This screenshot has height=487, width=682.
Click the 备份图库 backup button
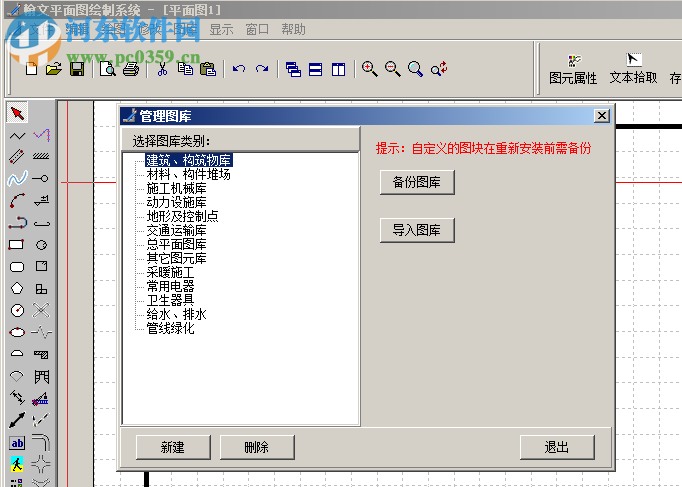417,182
